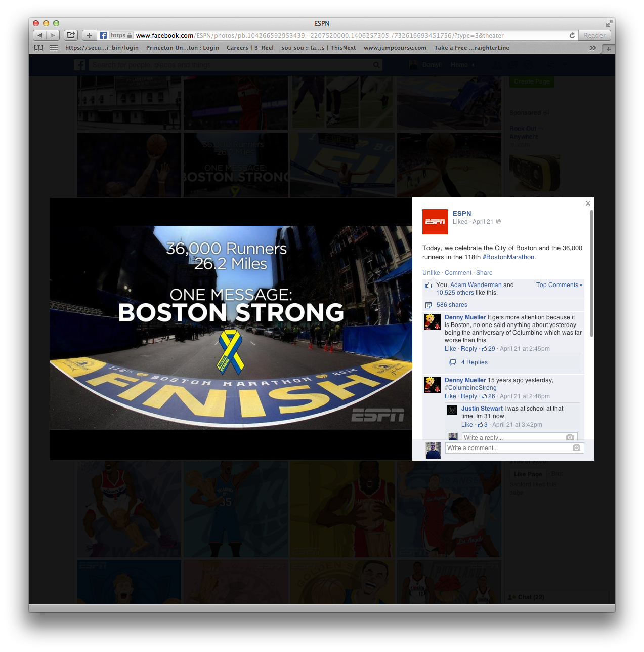Click the Reader button in the address bar
Viewport: 644px width, 652px height.
pyautogui.click(x=594, y=35)
